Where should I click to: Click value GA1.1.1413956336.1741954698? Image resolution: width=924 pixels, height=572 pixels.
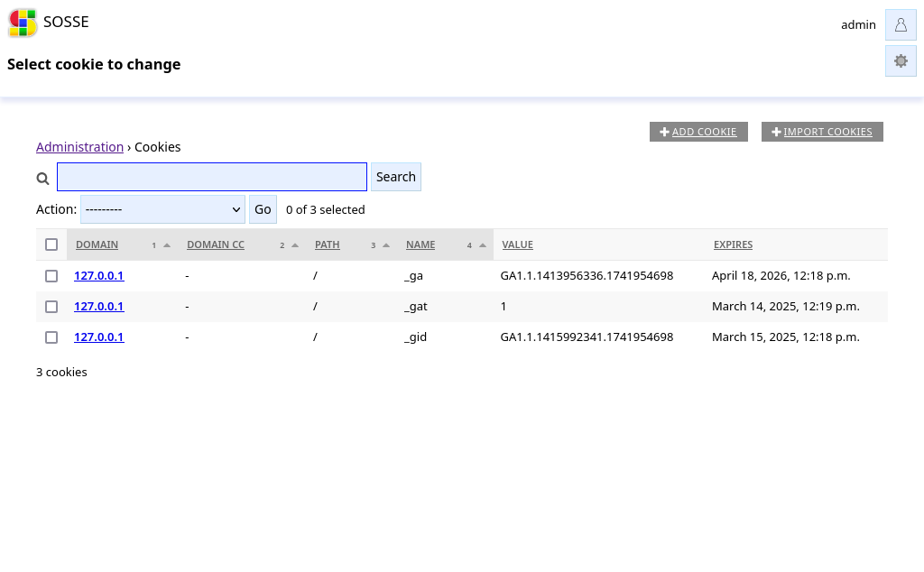pos(587,276)
